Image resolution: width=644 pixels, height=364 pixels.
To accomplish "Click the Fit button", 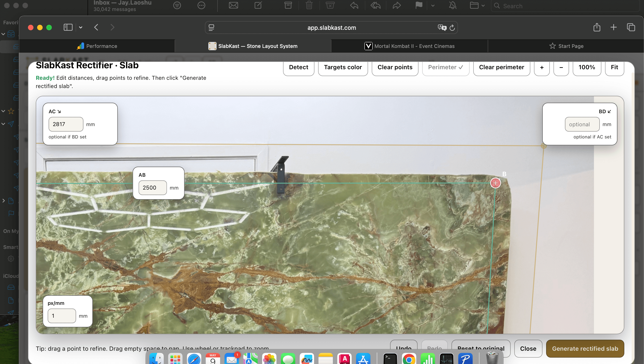I will click(614, 67).
